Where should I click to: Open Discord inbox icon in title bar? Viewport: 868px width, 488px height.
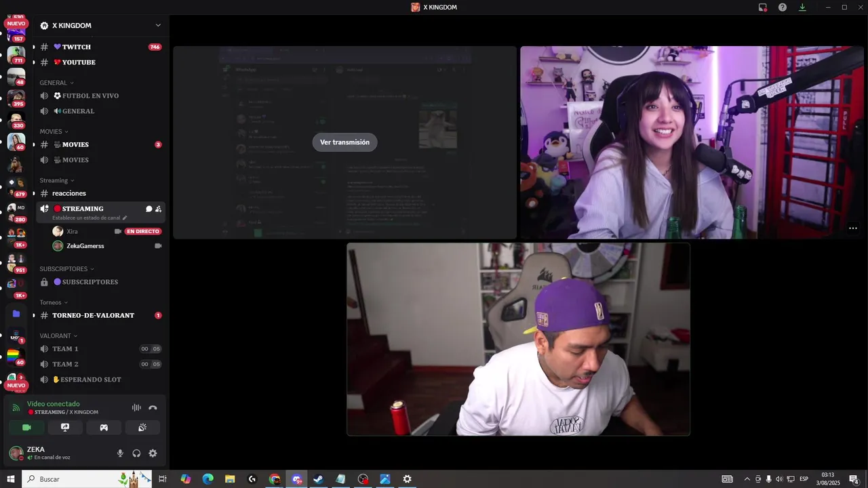(x=763, y=7)
